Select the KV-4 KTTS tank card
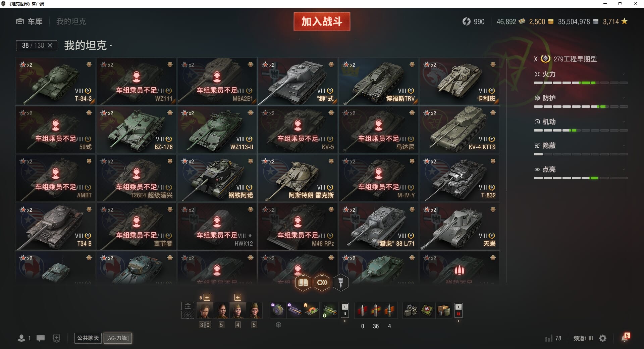 coord(460,130)
